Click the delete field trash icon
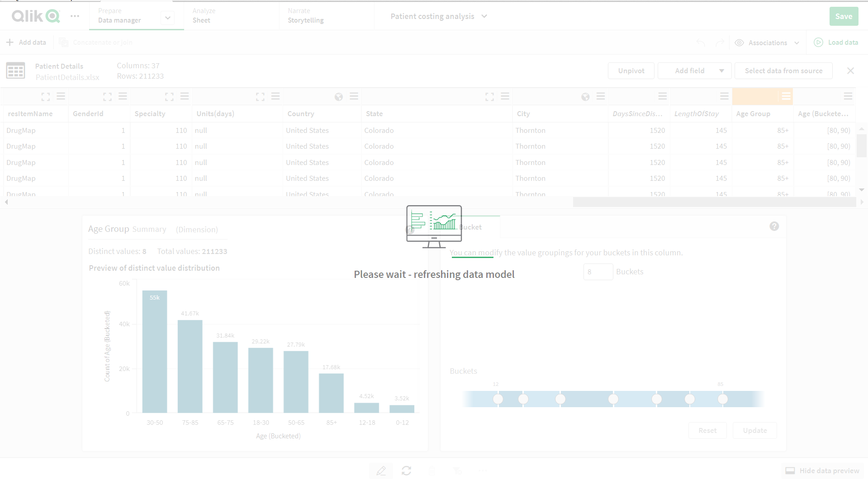Viewport: 868px width, 484px height. [x=432, y=470]
